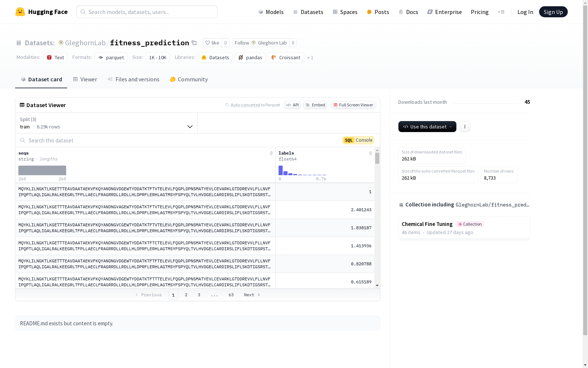588x368 pixels.
Task: Sort by the seqs column arrows
Action: (x=271, y=153)
